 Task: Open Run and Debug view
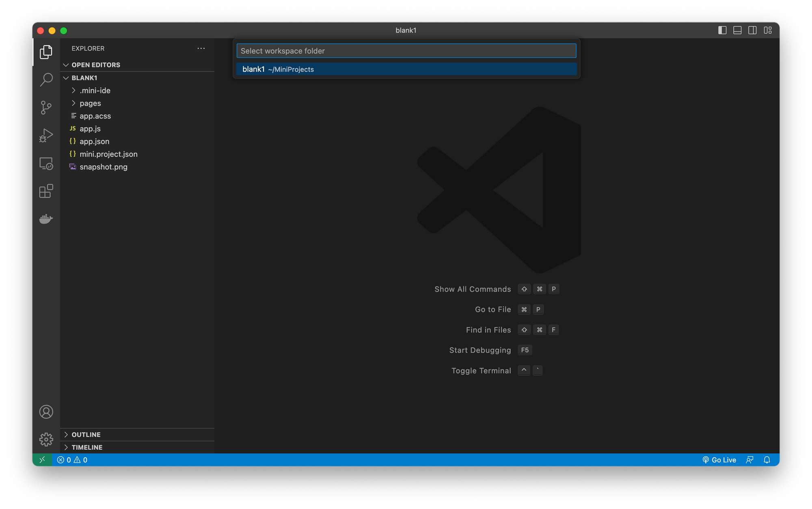46,135
